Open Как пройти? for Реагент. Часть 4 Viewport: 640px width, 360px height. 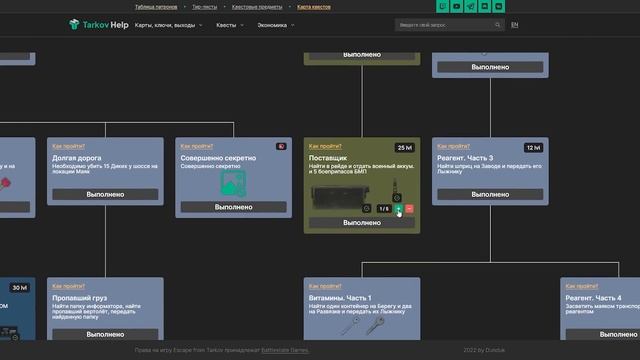(x=582, y=286)
